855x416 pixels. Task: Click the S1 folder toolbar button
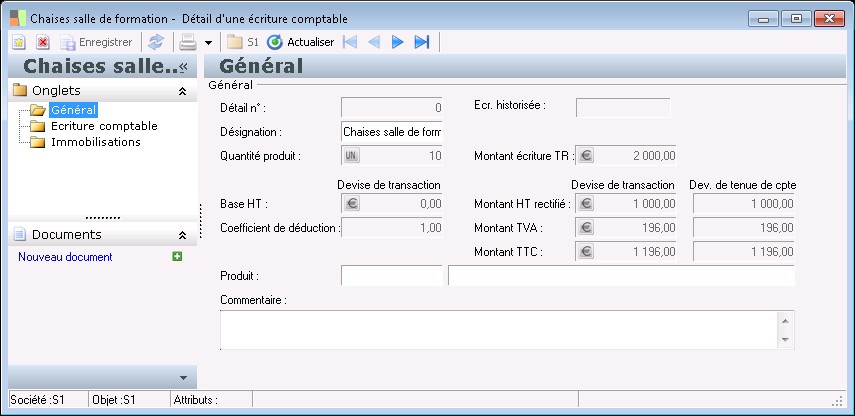tap(243, 42)
